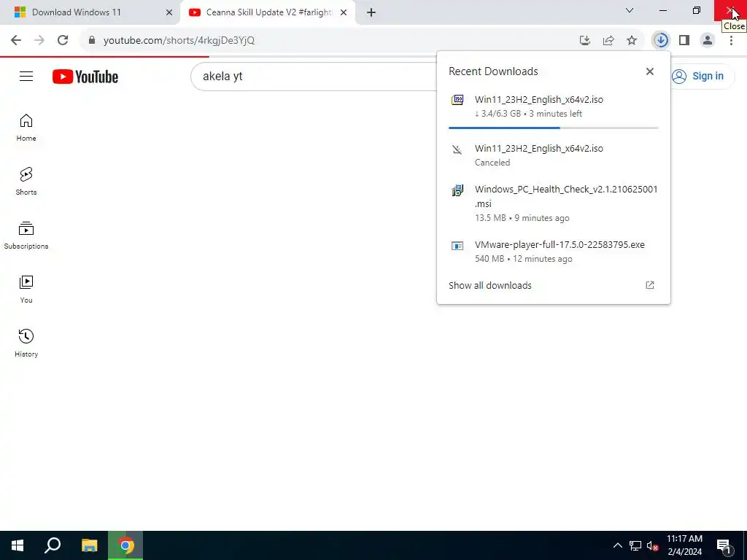Open YouTube hamburger guide menu
Screen dimensions: 747x560
[26, 76]
